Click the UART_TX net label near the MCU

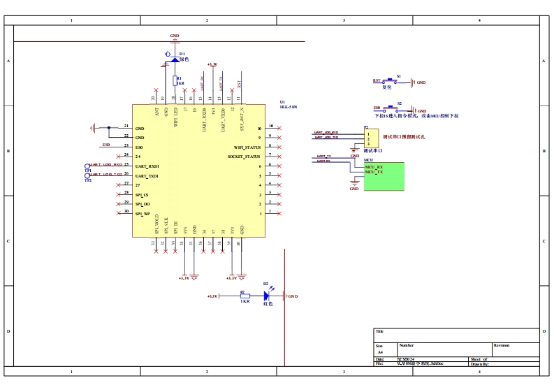(324, 156)
